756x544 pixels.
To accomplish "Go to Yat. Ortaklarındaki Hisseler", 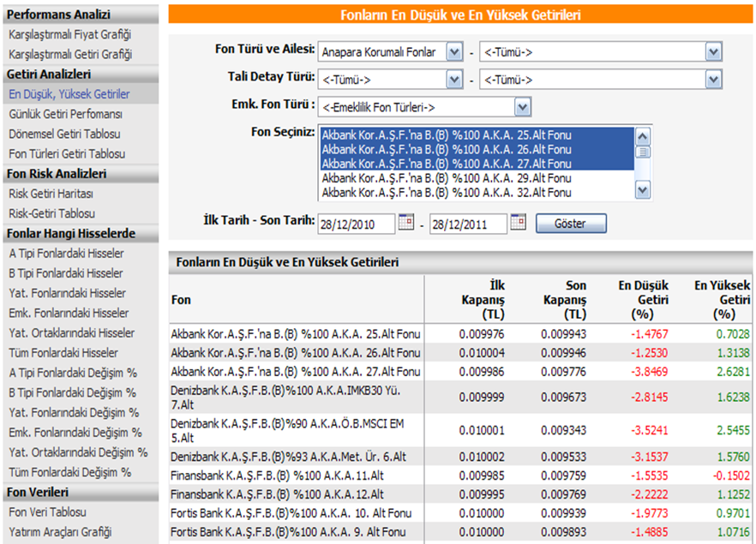I will 72,333.
